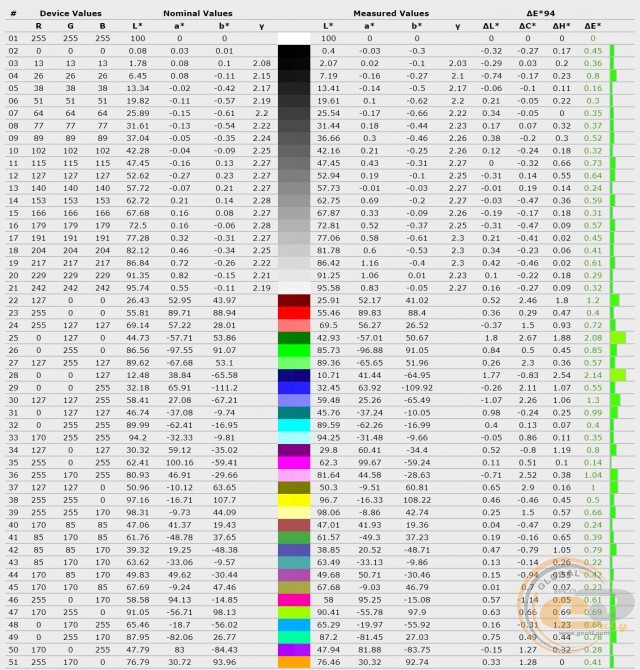Click the 'Device Values' column group header
The width and height of the screenshot is (640, 670).
click(70, 13)
